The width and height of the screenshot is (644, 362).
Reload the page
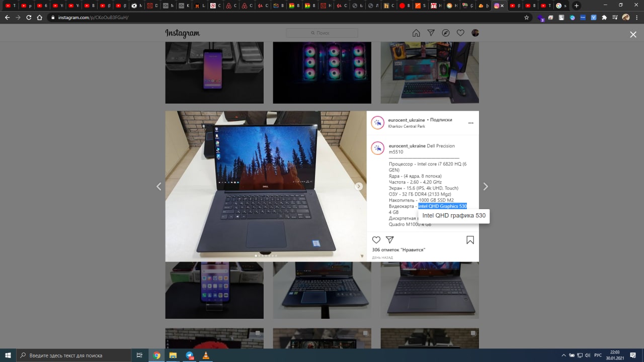(29, 17)
